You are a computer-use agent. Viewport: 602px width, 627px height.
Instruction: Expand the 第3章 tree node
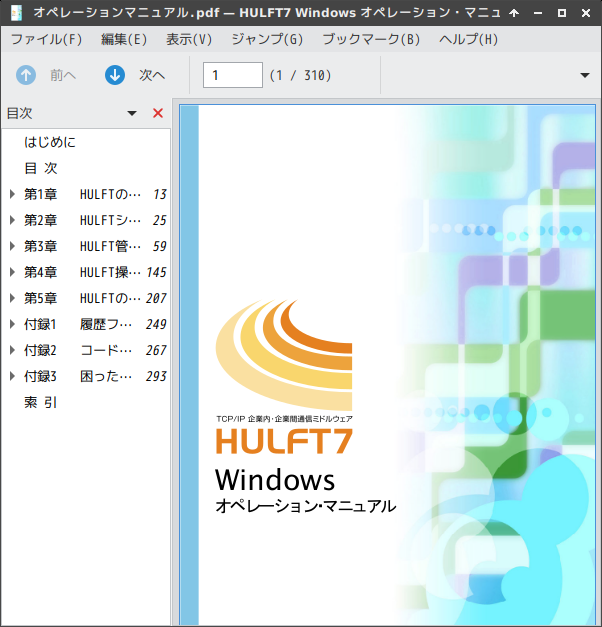(x=12, y=246)
